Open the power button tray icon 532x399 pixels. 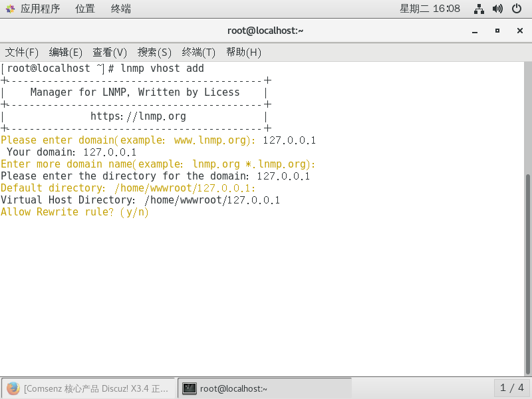point(517,9)
